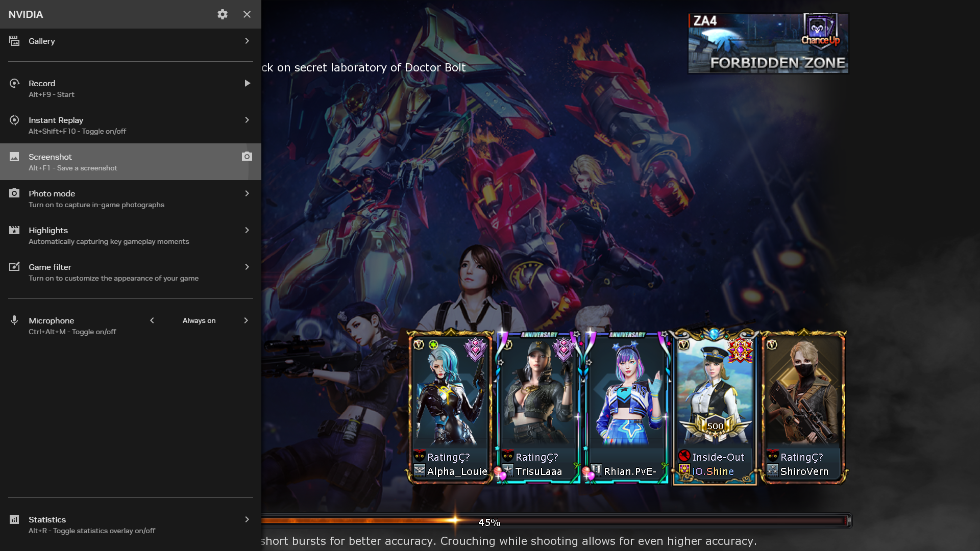
Task: Open the Photo mode entry
Action: point(131,198)
